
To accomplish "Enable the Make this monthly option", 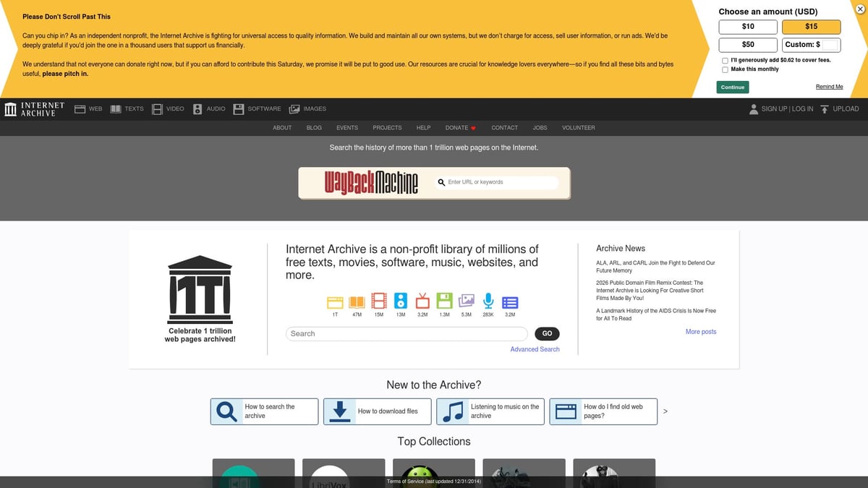I will pyautogui.click(x=725, y=69).
